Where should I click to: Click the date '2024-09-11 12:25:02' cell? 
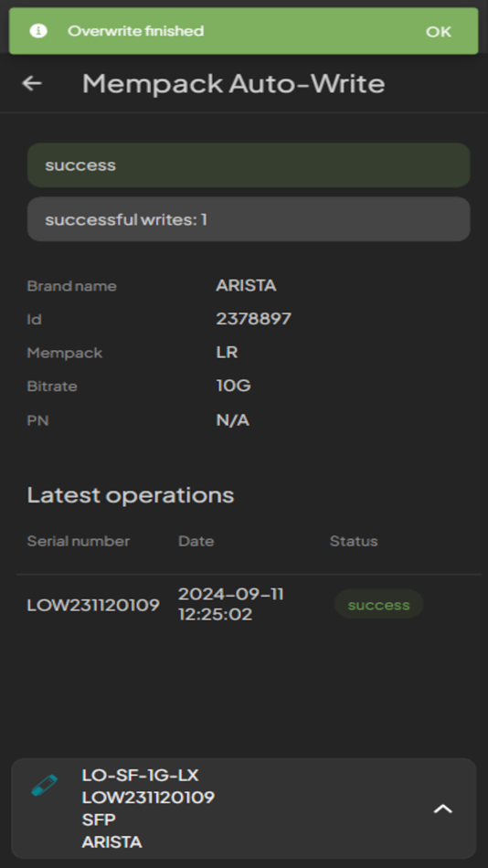coord(231,604)
